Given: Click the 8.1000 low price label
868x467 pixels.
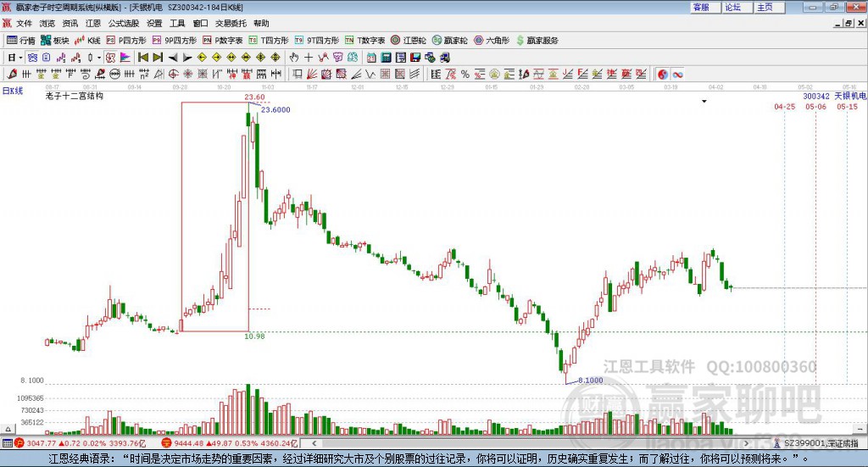Looking at the screenshot, I should [591, 381].
